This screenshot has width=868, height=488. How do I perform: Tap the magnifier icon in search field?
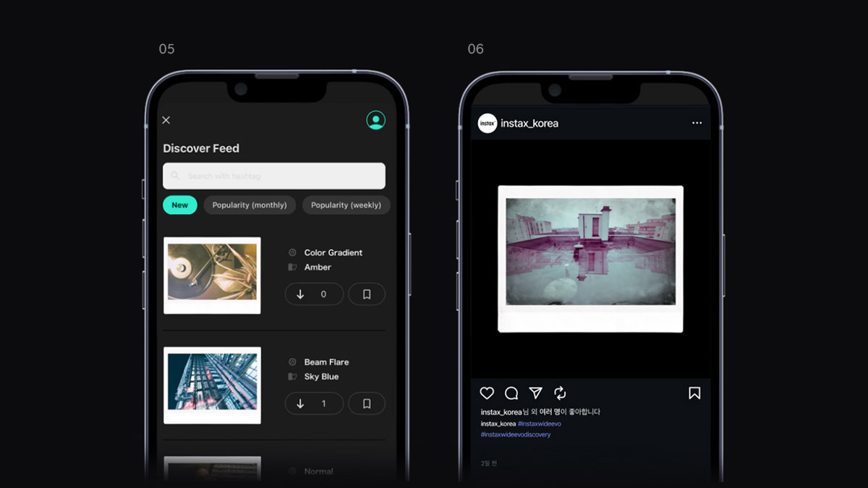[175, 176]
